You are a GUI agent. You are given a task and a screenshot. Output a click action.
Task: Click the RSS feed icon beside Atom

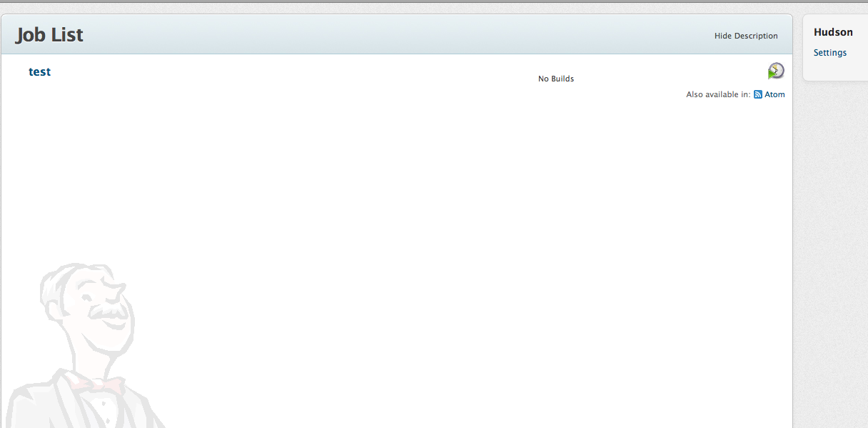pyautogui.click(x=758, y=94)
